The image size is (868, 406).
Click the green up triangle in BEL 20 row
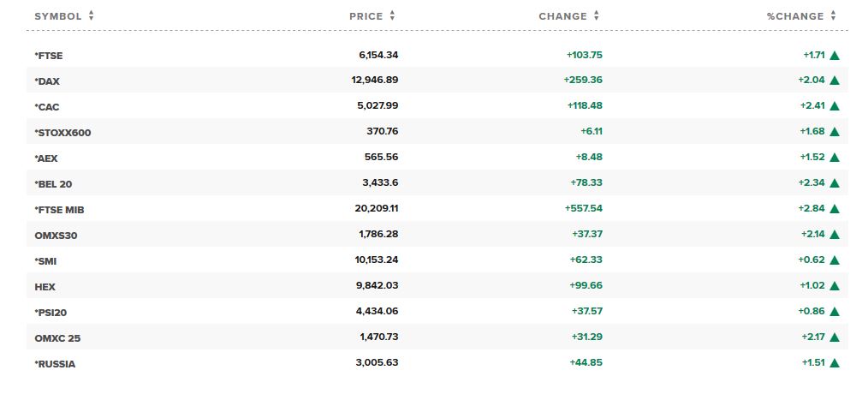[835, 182]
